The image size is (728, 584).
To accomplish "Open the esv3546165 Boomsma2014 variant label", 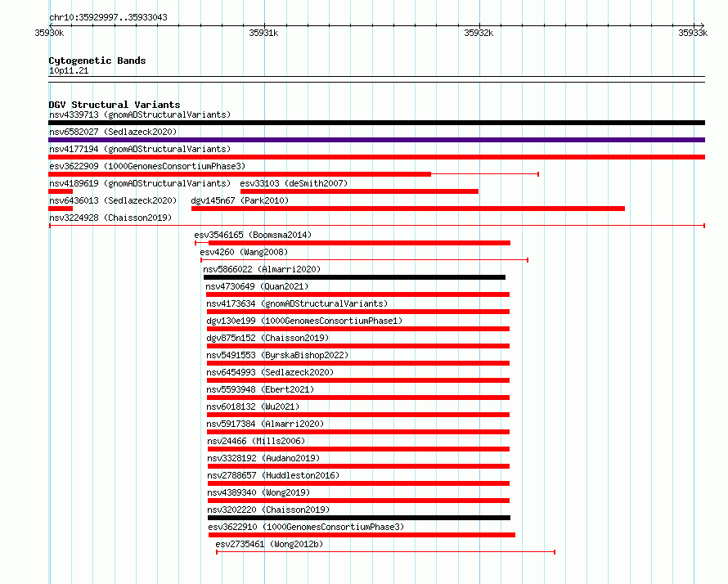I will 253,235.
